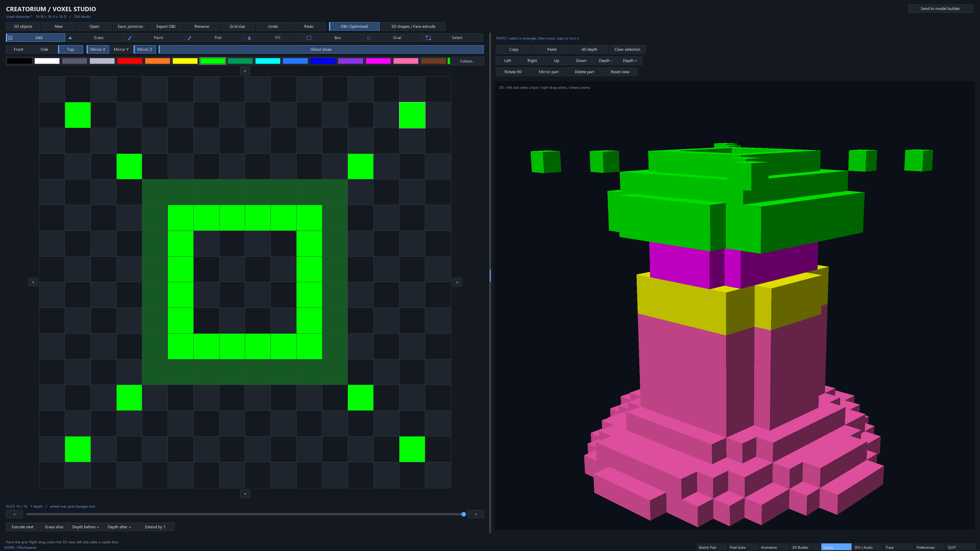Screen dimensions: 980x551
Task: Select the Paint brush tool
Action: pos(155,38)
